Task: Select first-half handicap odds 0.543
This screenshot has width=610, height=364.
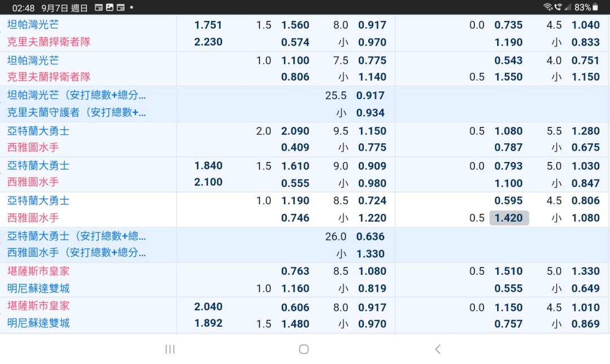Action: [508, 60]
